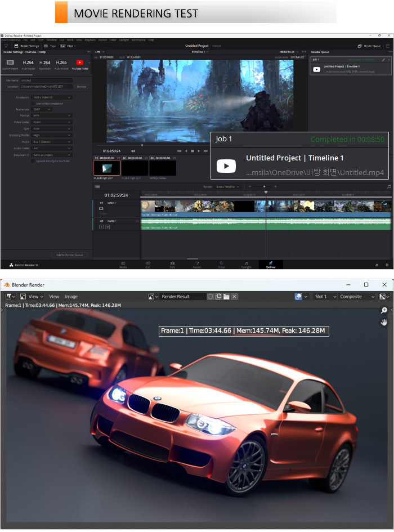Click the Browse location button

[x=82, y=87]
